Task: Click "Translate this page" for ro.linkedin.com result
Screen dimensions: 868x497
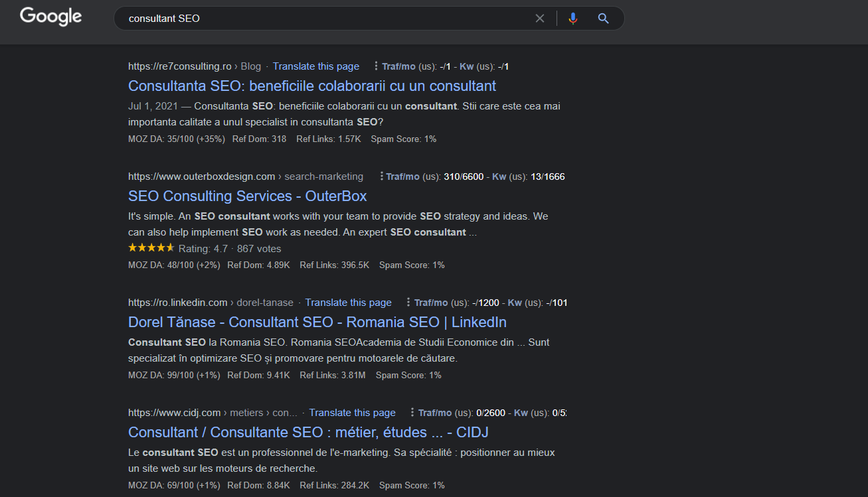Action: coord(349,303)
